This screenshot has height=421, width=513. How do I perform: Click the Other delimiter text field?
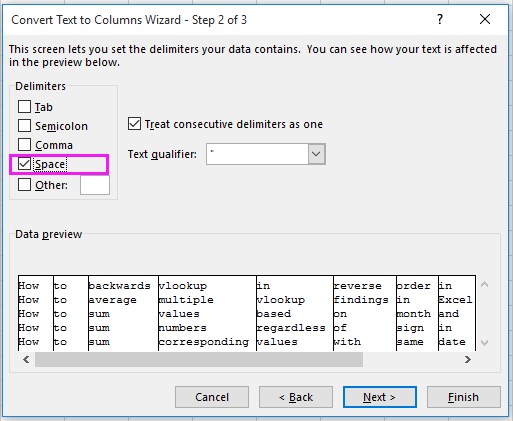click(95, 185)
